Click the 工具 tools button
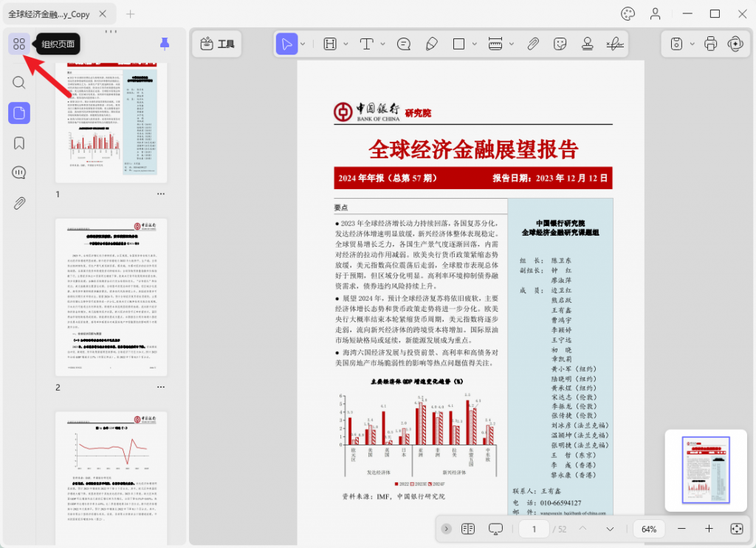Screen dimensions: 756x548 click(217, 44)
